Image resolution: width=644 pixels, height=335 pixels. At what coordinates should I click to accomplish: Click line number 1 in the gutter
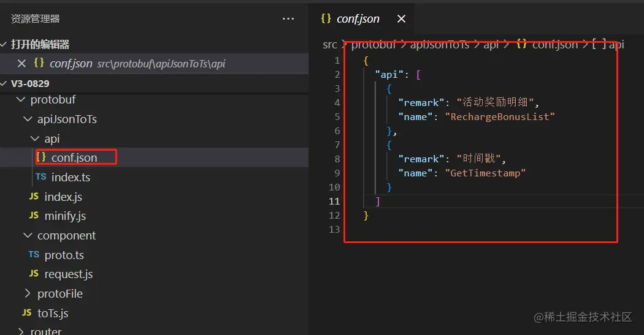click(x=337, y=61)
